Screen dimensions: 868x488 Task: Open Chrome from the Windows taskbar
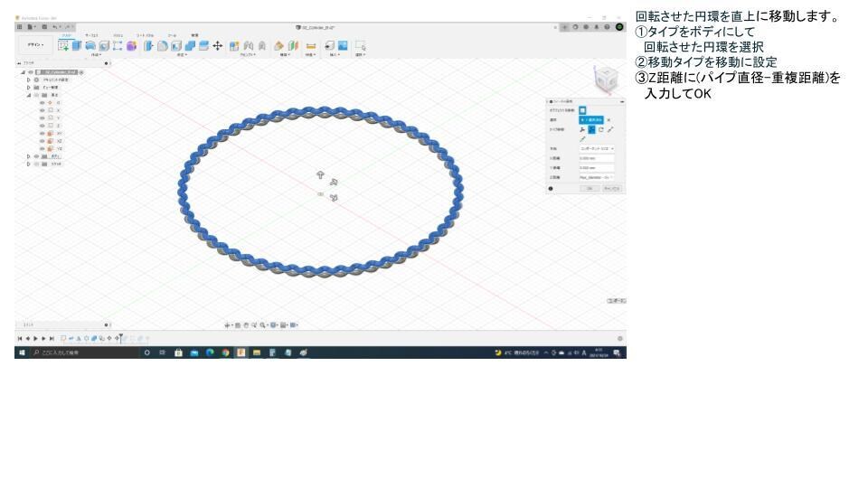[225, 352]
